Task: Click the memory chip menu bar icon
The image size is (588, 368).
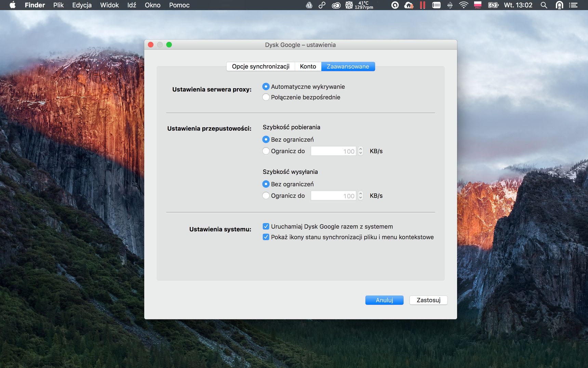Action: tap(436, 5)
